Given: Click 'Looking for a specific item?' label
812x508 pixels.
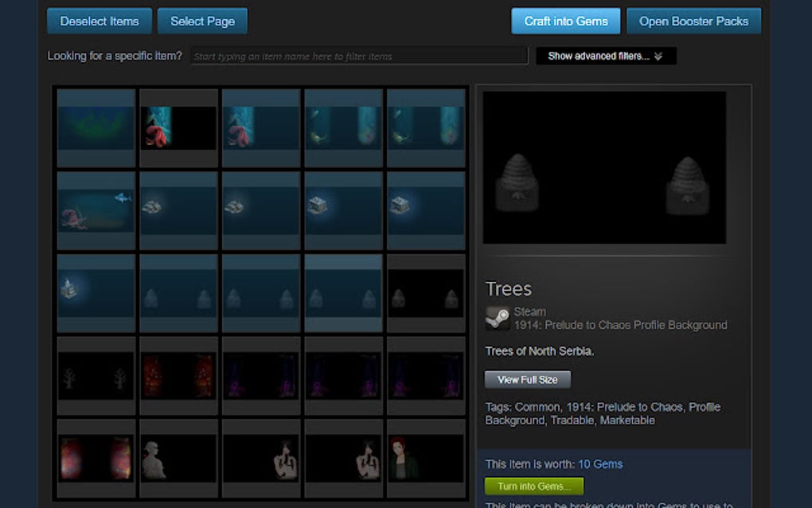Looking at the screenshot, I should tap(115, 56).
